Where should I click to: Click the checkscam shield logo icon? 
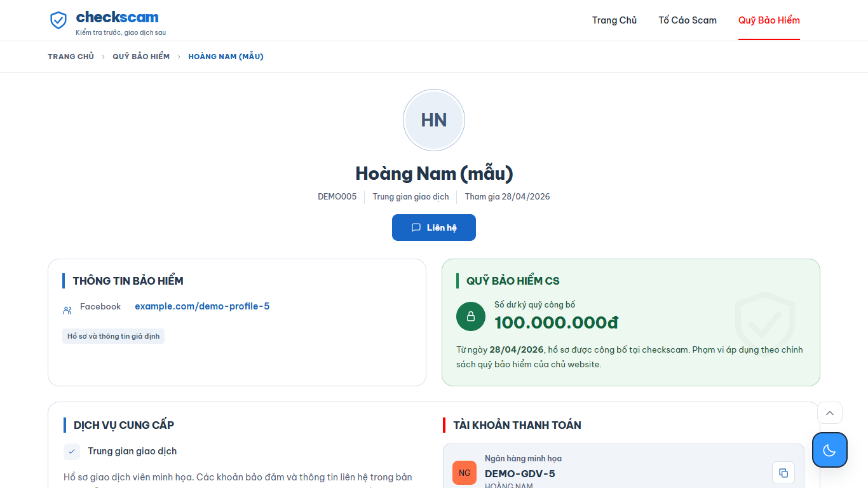click(x=58, y=20)
